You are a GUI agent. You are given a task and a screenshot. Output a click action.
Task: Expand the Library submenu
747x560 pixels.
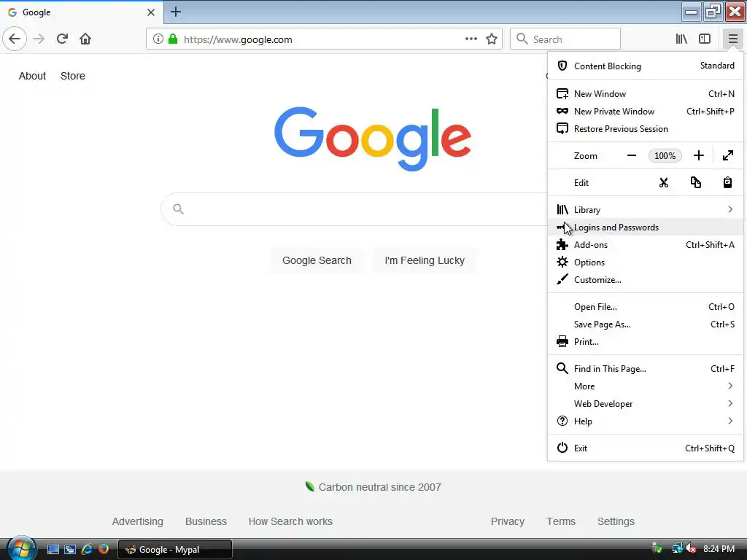coord(646,210)
